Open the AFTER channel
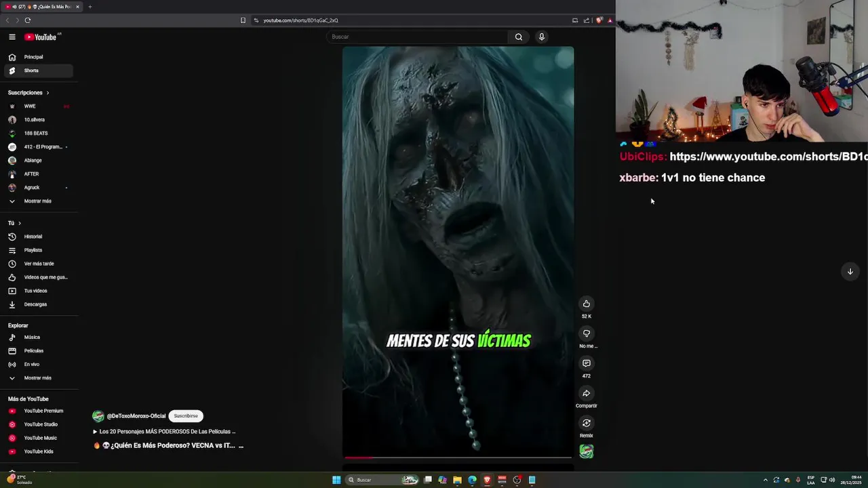868x488 pixels. (38, 174)
